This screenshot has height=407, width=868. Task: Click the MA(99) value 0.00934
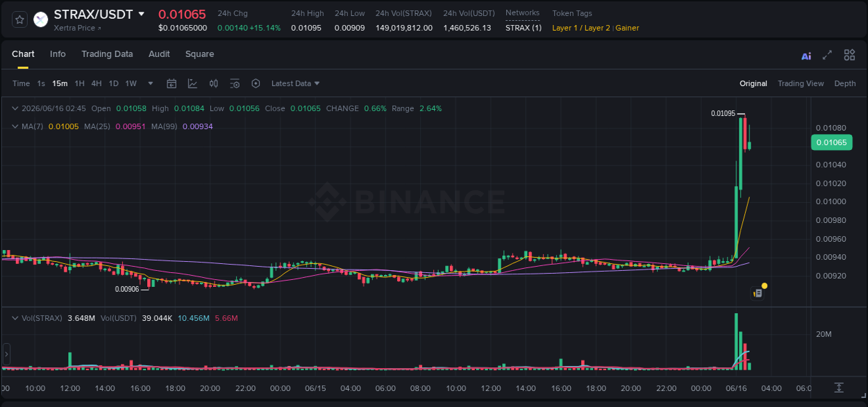pyautogui.click(x=198, y=126)
